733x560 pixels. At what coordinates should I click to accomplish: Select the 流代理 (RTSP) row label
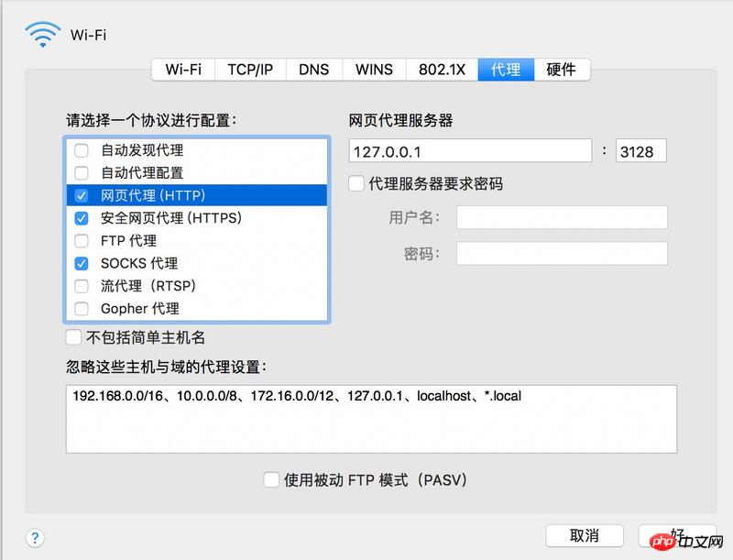(148, 286)
